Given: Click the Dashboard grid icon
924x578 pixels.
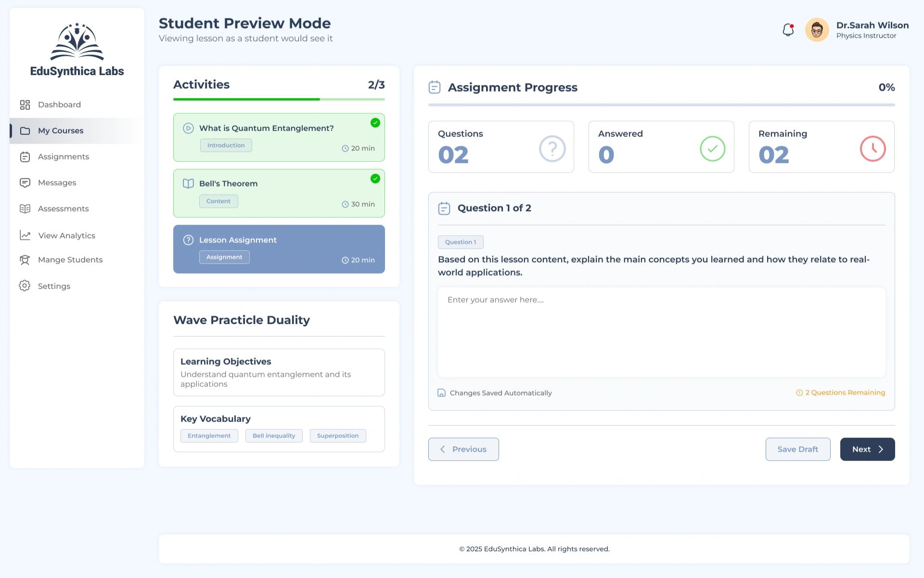Looking at the screenshot, I should pos(25,105).
